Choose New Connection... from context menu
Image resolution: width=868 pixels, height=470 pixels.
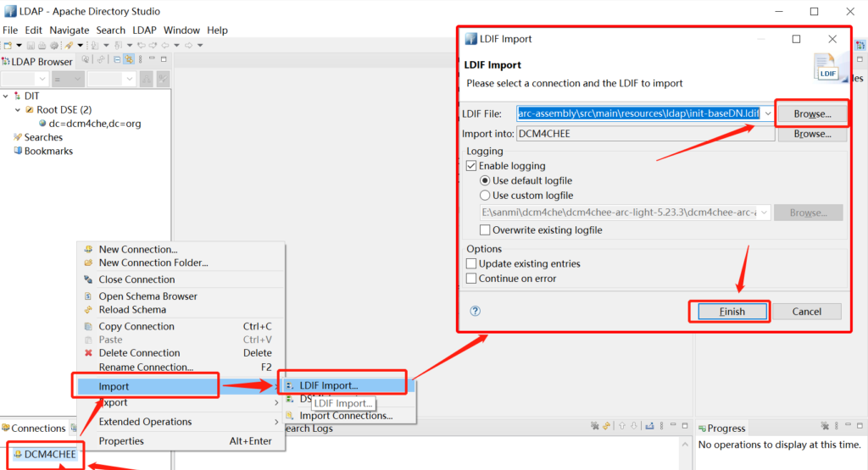138,249
